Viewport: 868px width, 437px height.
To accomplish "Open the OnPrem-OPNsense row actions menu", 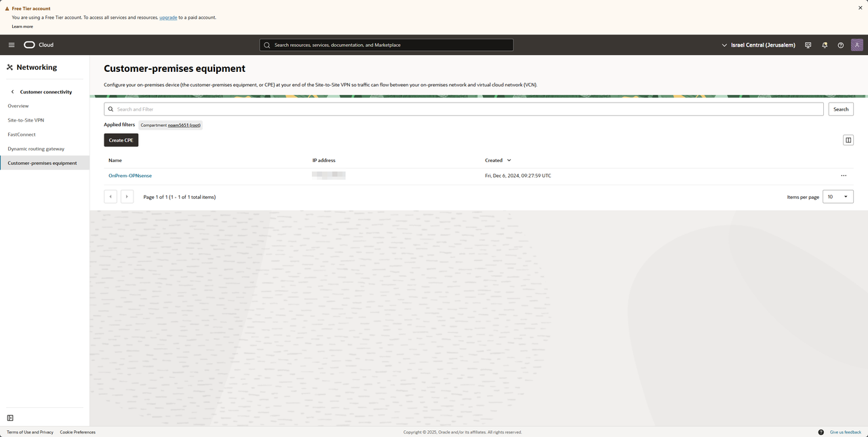I will click(x=844, y=176).
